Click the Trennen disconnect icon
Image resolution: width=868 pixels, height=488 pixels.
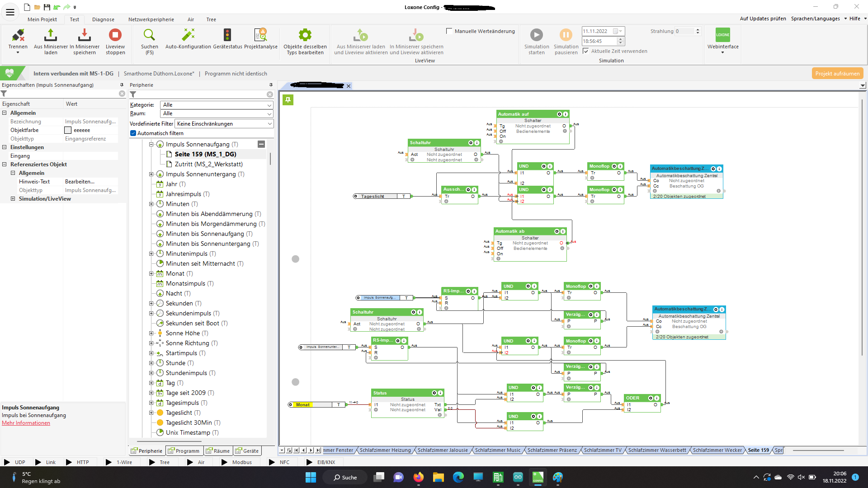18,35
